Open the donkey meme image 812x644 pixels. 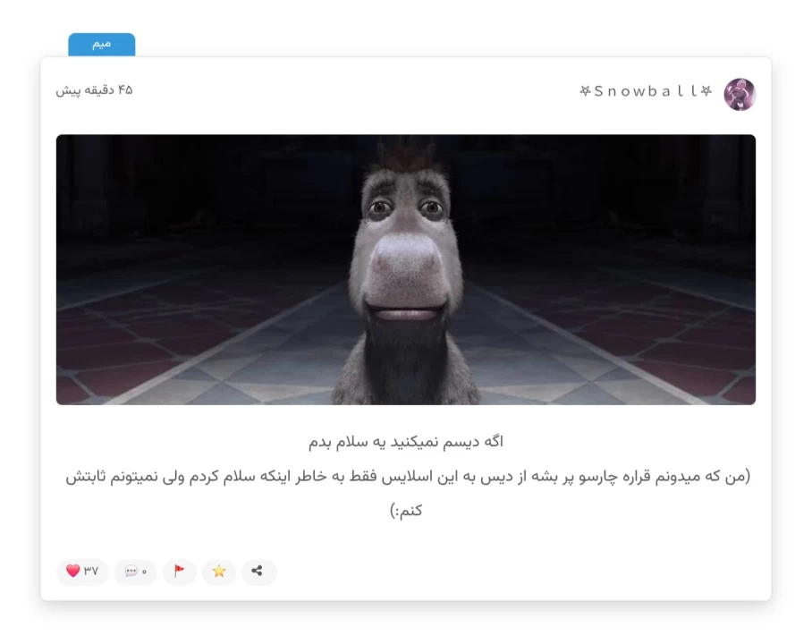point(405,269)
